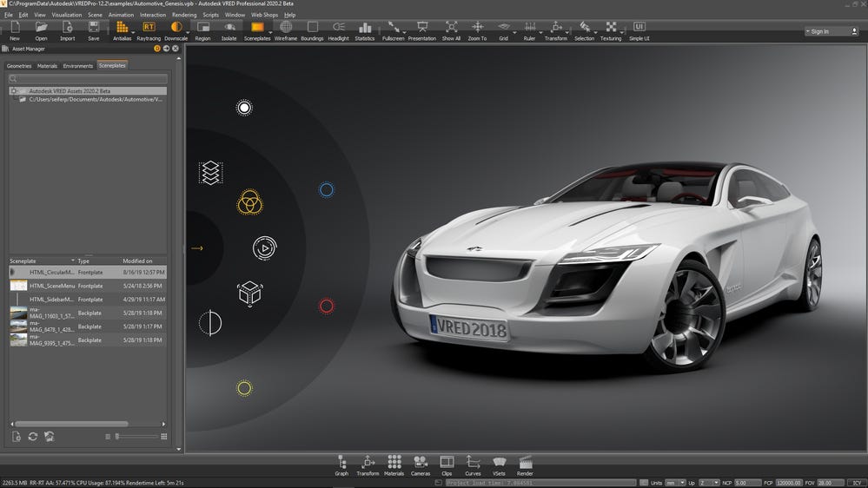Open the File menu

point(9,15)
